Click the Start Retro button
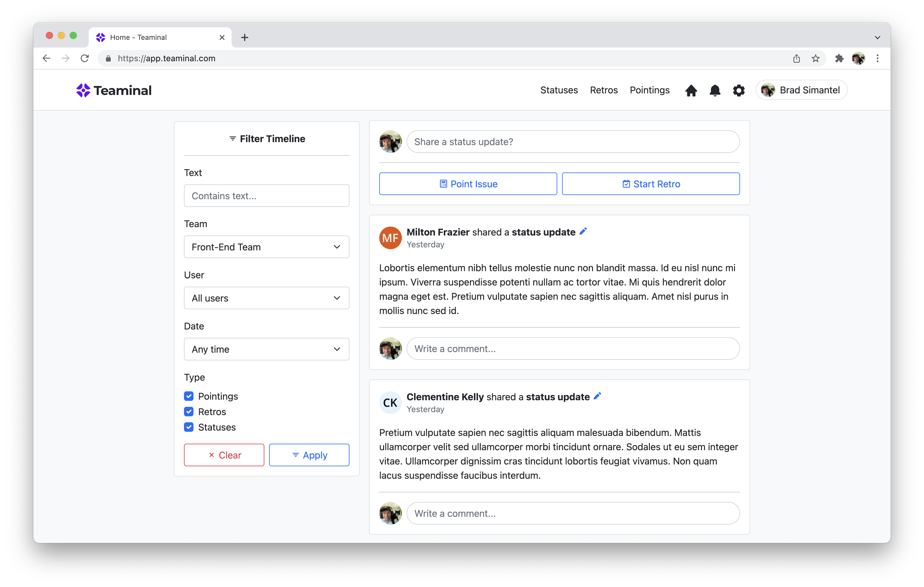This screenshot has width=924, height=587. (650, 184)
